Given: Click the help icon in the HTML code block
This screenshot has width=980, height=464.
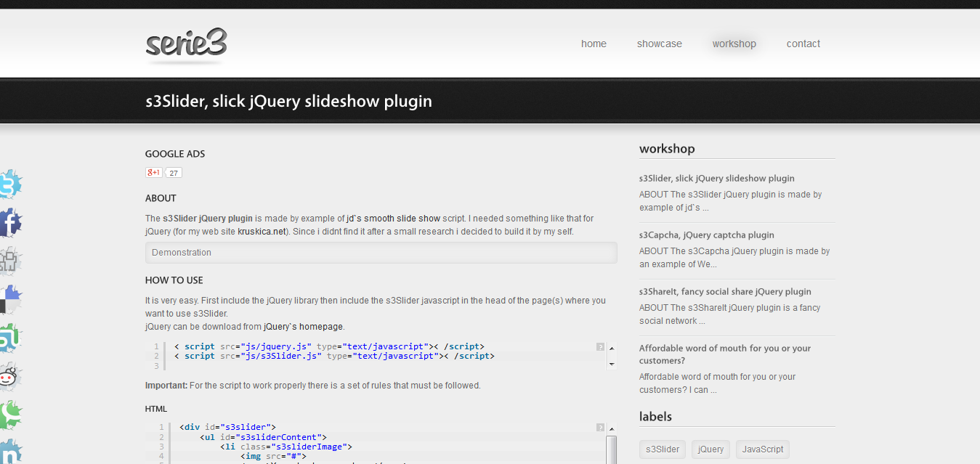Looking at the screenshot, I should (x=600, y=427).
